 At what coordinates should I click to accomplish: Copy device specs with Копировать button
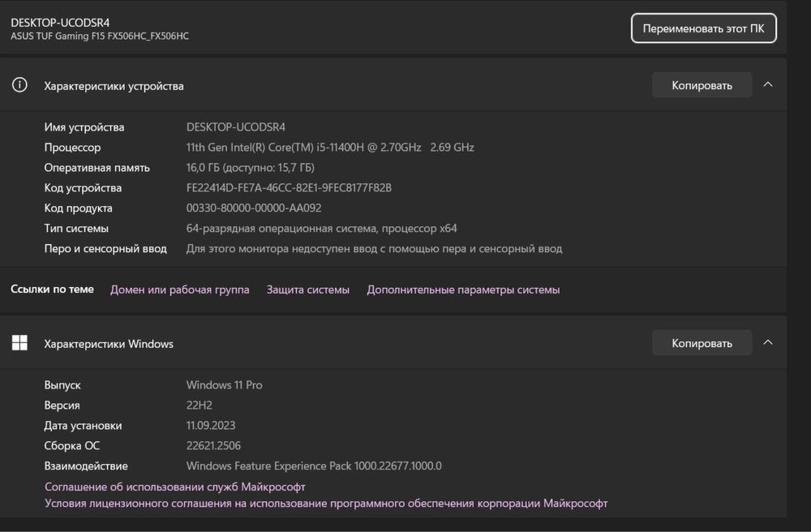[702, 85]
